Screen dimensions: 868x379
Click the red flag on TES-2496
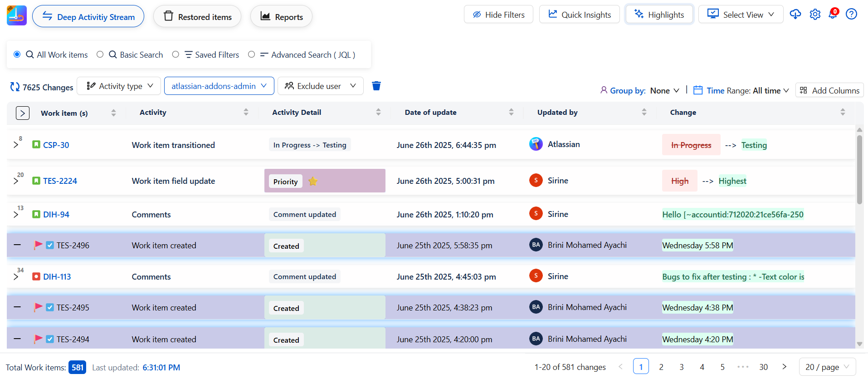click(39, 245)
